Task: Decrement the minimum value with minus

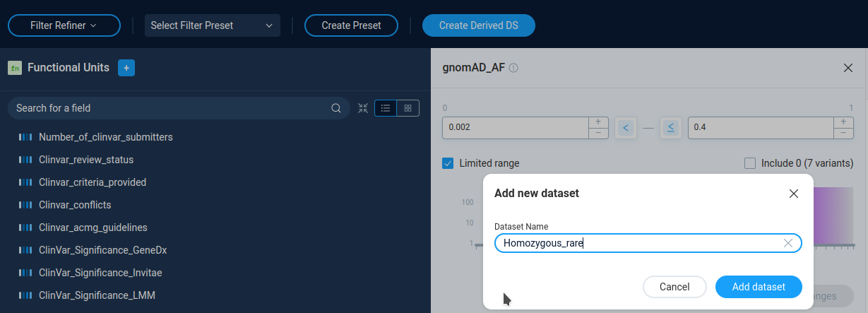Action: tap(598, 133)
